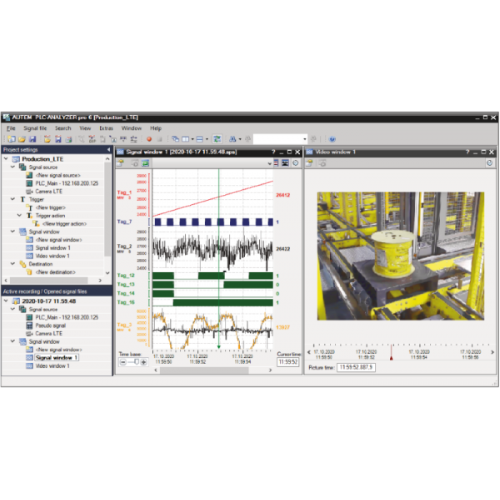The width and height of the screenshot is (500, 500).
Task: Collapse the Production_LTE tree node
Action: [6, 159]
